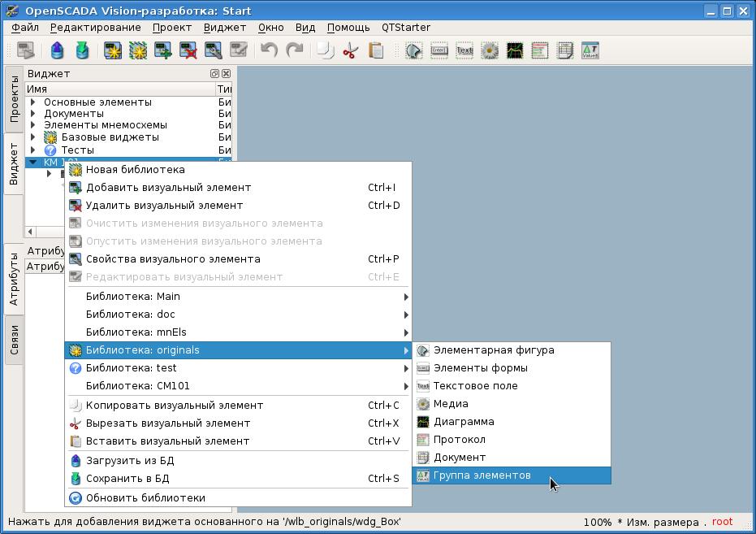Expand the Базовые виджеты library node

32,138
